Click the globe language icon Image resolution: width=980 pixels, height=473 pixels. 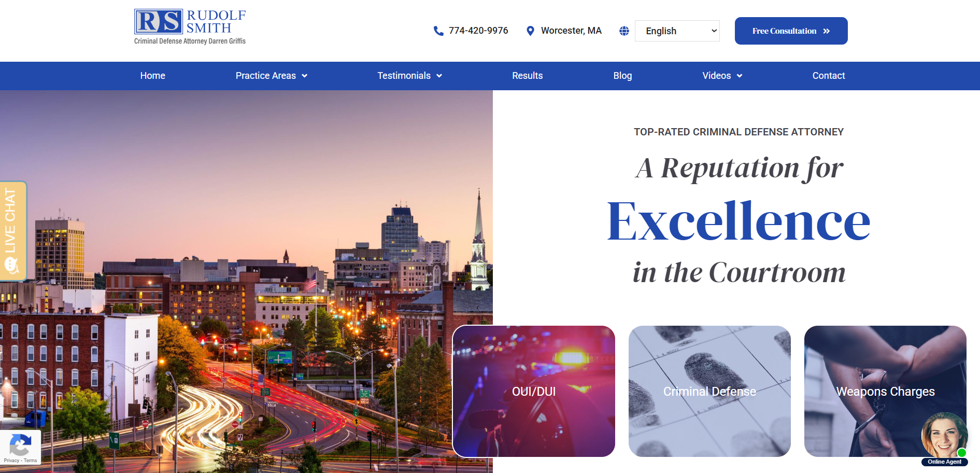pos(624,31)
